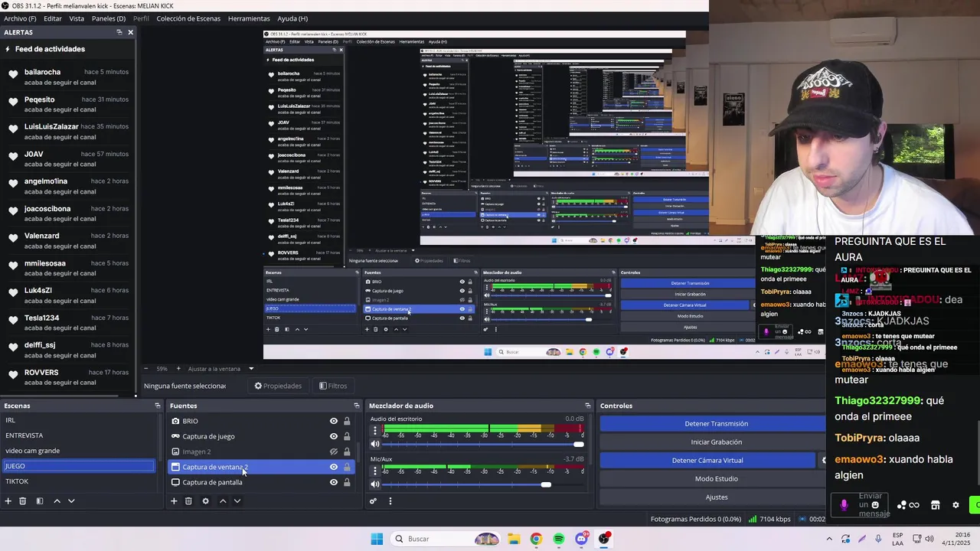The image size is (980, 551).
Task: Open the Vista menu
Action: click(x=77, y=18)
